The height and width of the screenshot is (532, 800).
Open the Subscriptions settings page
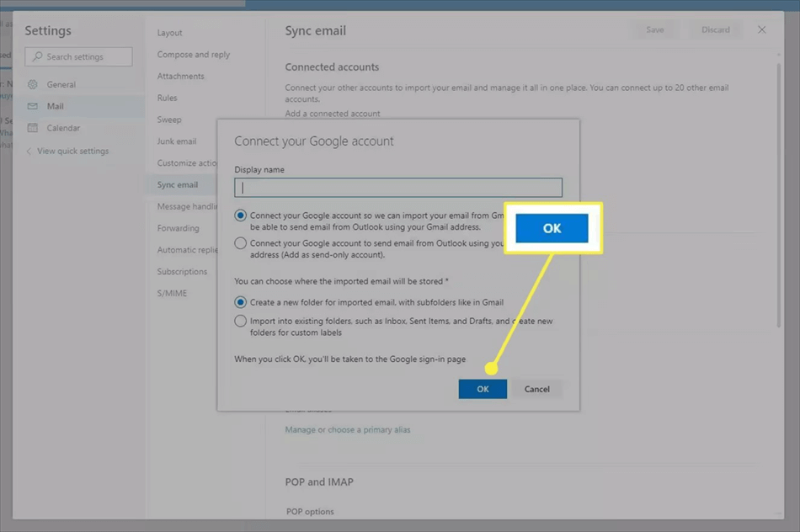[x=182, y=272]
